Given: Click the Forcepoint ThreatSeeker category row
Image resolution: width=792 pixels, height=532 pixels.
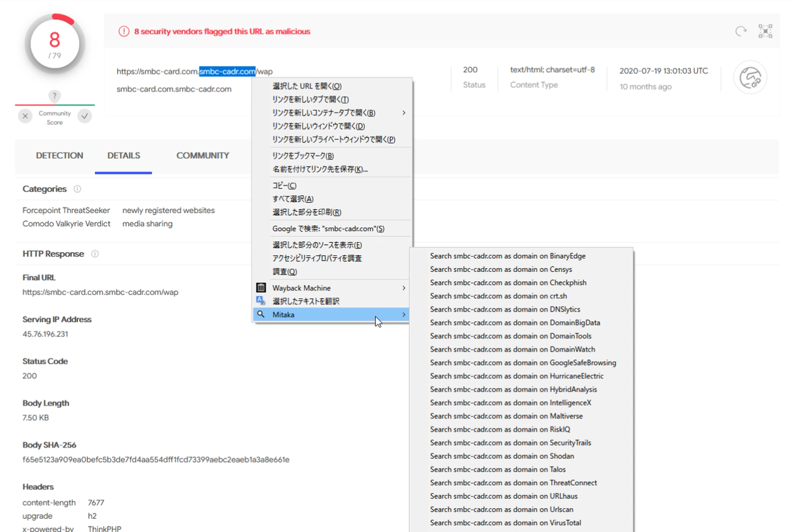Looking at the screenshot, I should 119,211.
